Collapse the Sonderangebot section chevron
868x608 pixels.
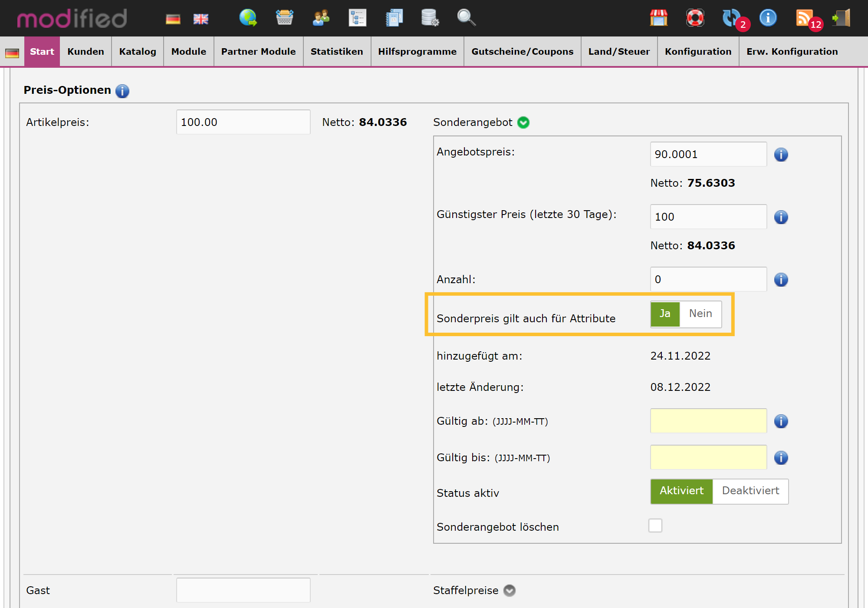pos(523,122)
